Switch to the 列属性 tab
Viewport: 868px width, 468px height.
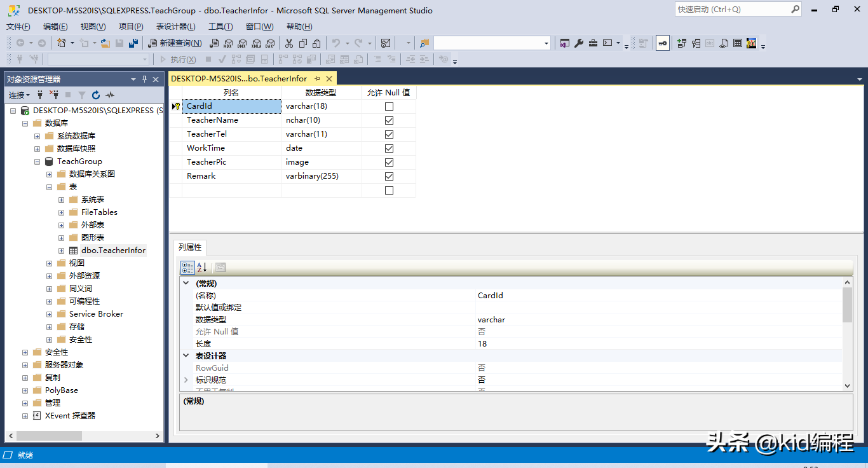pyautogui.click(x=190, y=247)
